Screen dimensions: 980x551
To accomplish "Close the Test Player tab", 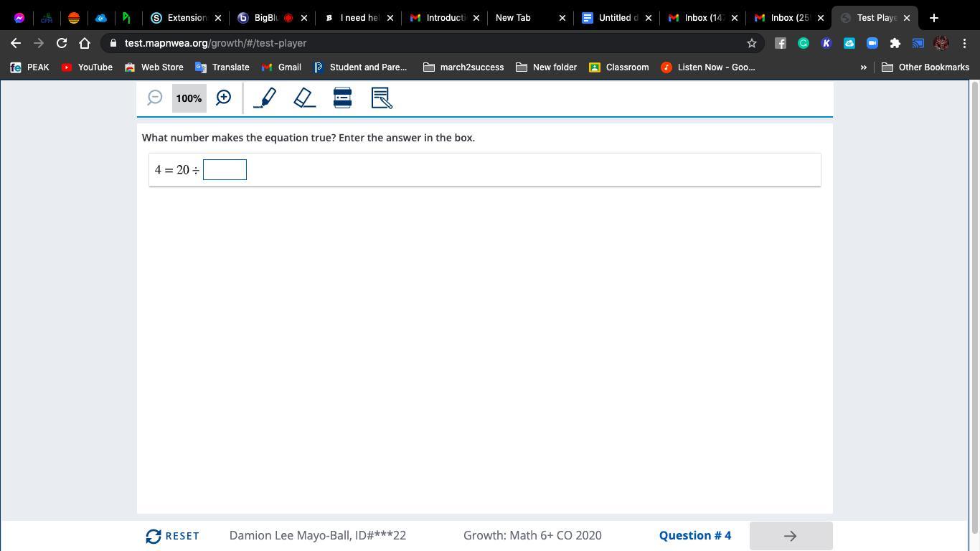I will point(907,18).
